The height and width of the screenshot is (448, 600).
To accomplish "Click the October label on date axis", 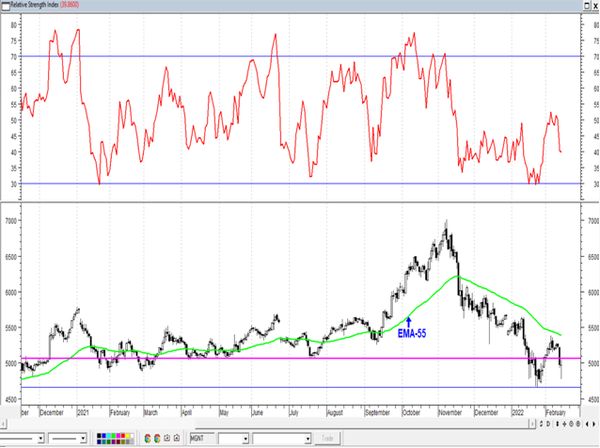I will click(x=412, y=411).
